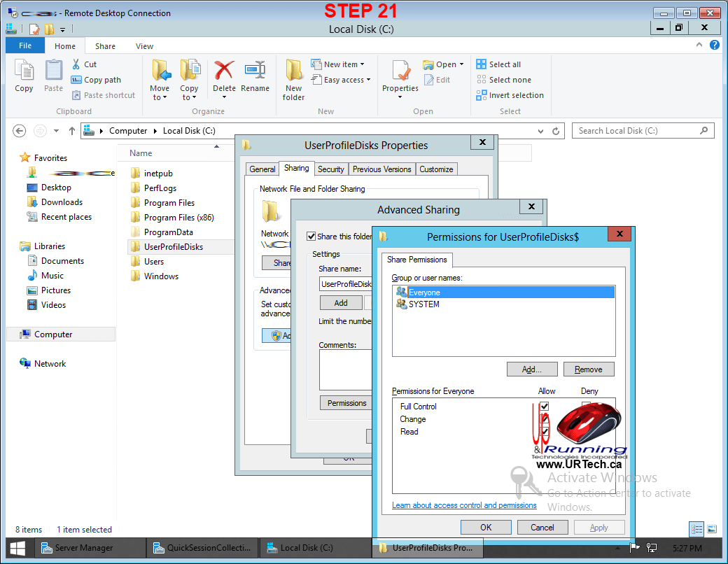The width and height of the screenshot is (728, 564).
Task: Toggle the Share this folder checkbox
Action: 311,237
